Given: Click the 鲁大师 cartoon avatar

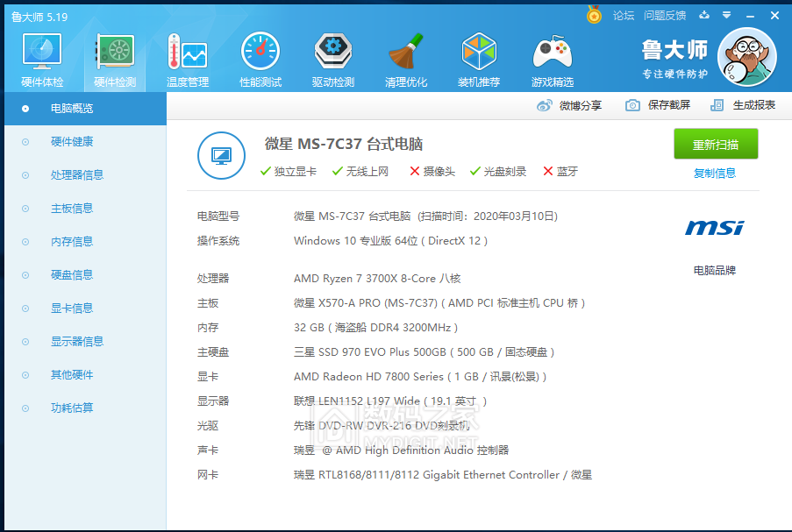Looking at the screenshot, I should point(746,57).
